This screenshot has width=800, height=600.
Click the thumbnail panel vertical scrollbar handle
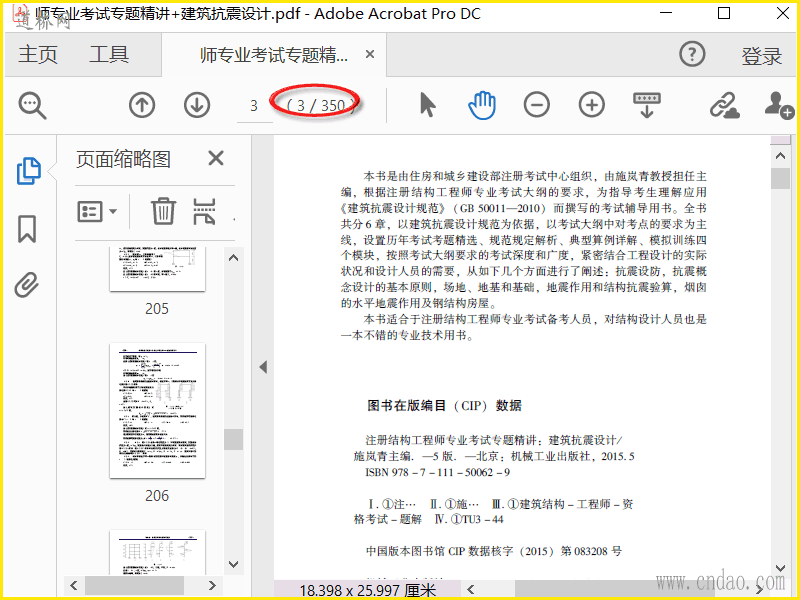234,439
